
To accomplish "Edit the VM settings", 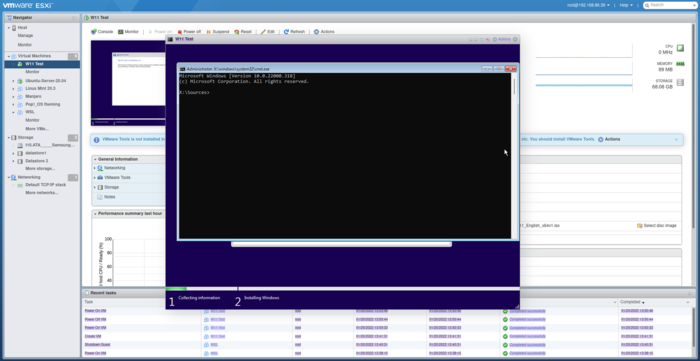I will coord(267,32).
